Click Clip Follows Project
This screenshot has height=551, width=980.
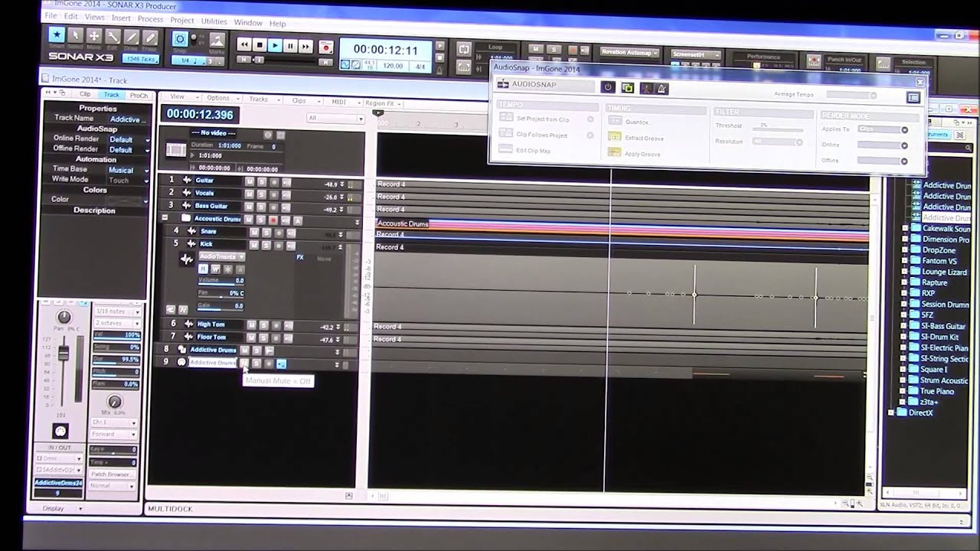click(x=541, y=135)
